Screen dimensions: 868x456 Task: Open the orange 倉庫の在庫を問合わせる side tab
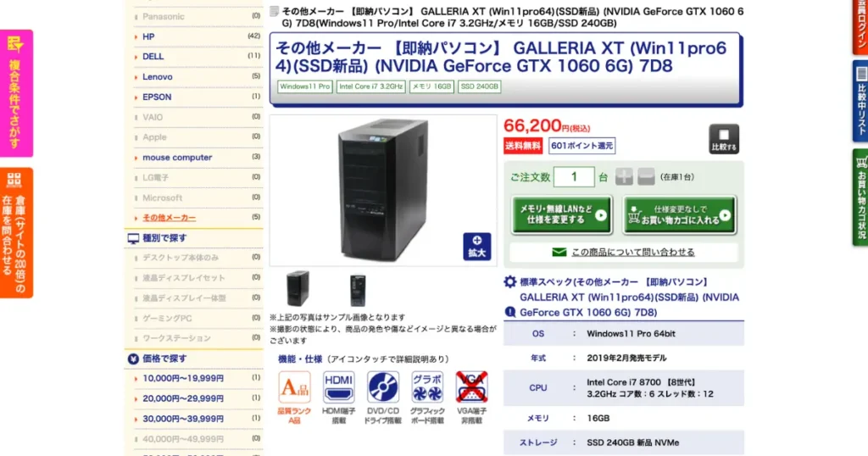[x=17, y=233]
